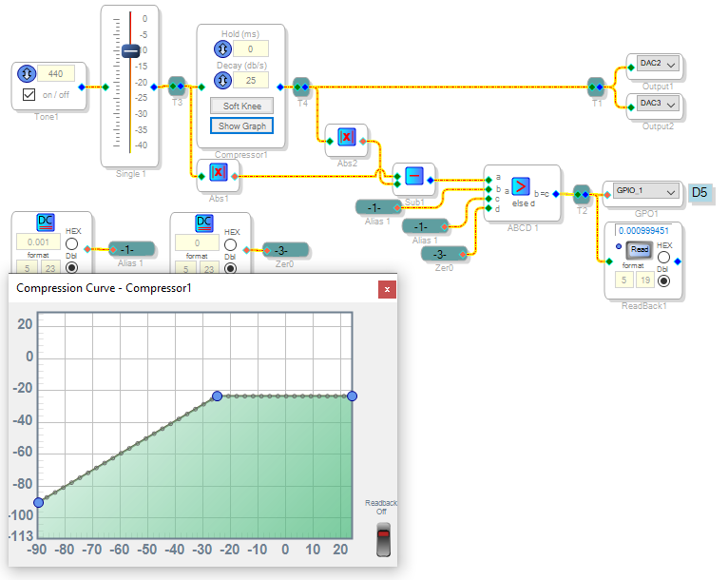Click the Decay value field showing 25
This screenshot has height=580, width=728.
pyautogui.click(x=251, y=80)
